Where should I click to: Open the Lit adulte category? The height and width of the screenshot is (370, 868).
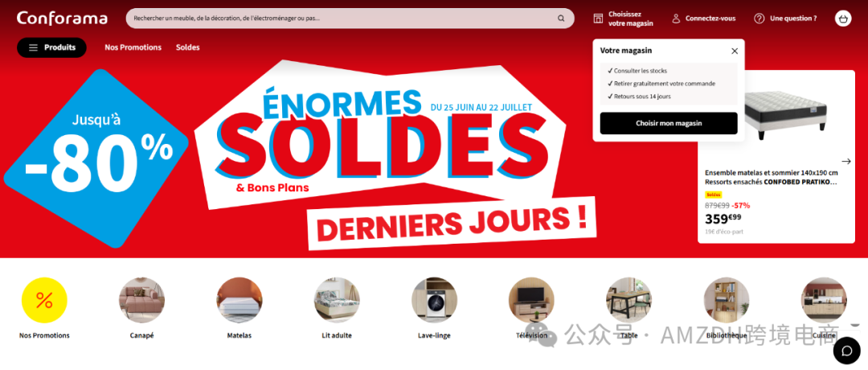pos(337,300)
